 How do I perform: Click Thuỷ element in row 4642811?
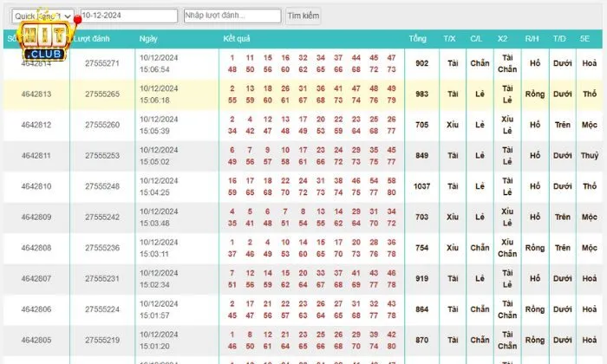pos(589,155)
